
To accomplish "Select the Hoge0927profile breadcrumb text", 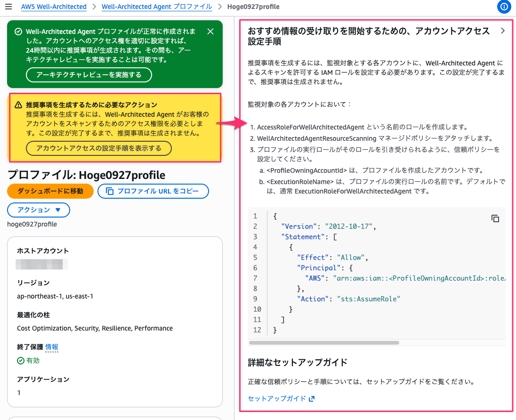I will coord(253,7).
